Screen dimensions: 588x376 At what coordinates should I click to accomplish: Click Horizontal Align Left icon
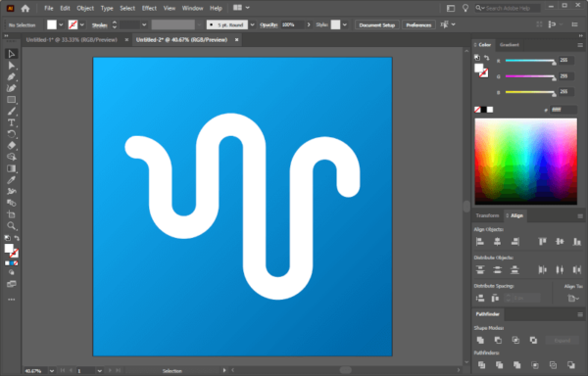(x=480, y=242)
